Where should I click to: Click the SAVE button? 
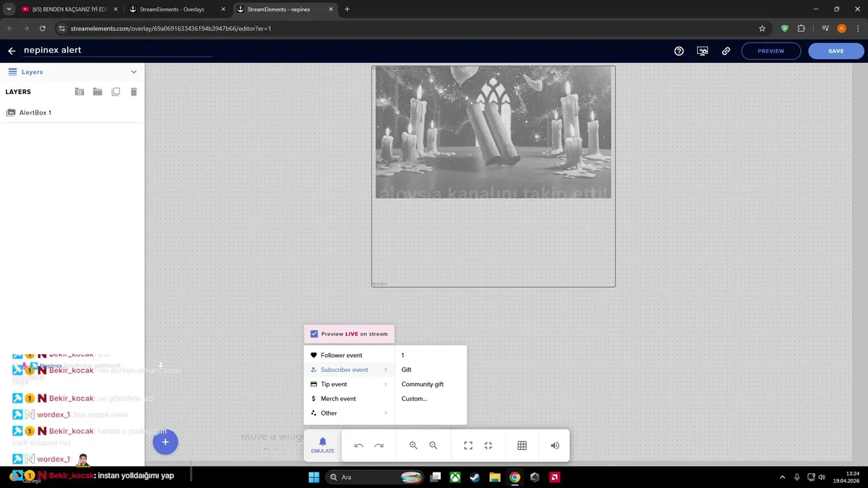pyautogui.click(x=836, y=51)
